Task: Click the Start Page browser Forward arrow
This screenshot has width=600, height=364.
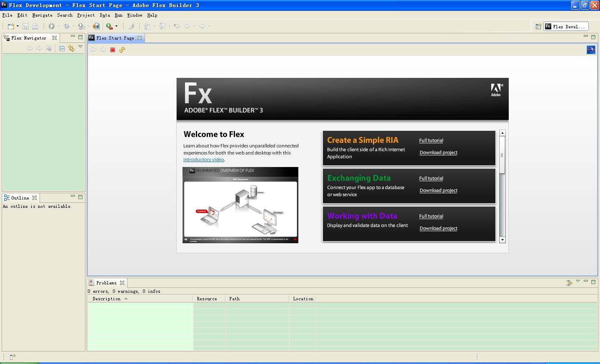Action: [103, 50]
